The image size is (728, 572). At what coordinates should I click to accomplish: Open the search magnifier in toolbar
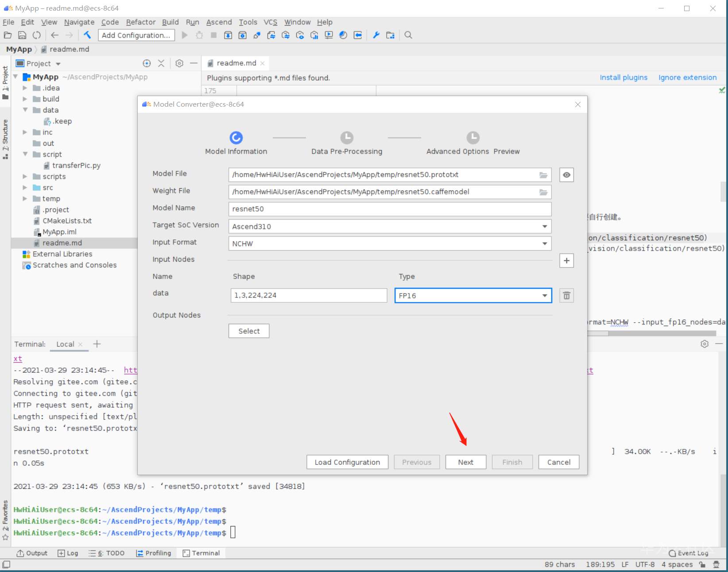408,35
